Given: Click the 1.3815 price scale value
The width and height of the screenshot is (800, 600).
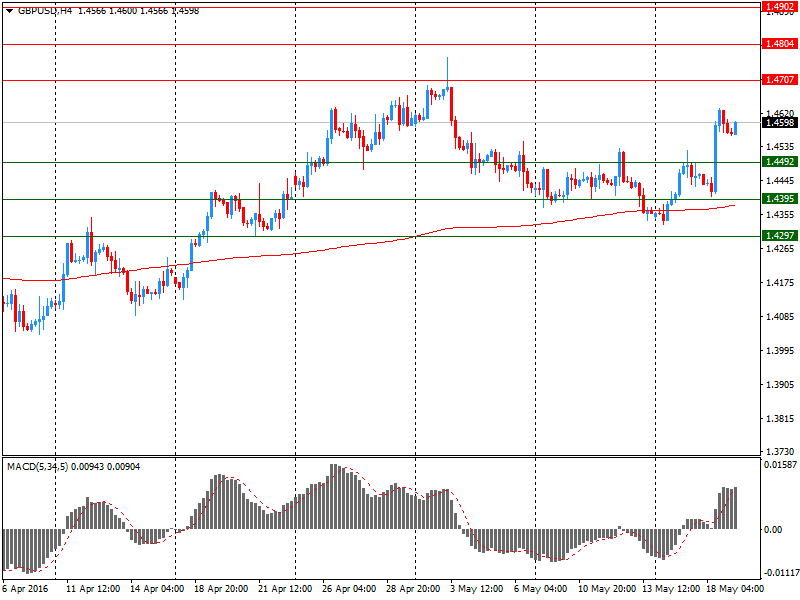Looking at the screenshot, I should [780, 419].
